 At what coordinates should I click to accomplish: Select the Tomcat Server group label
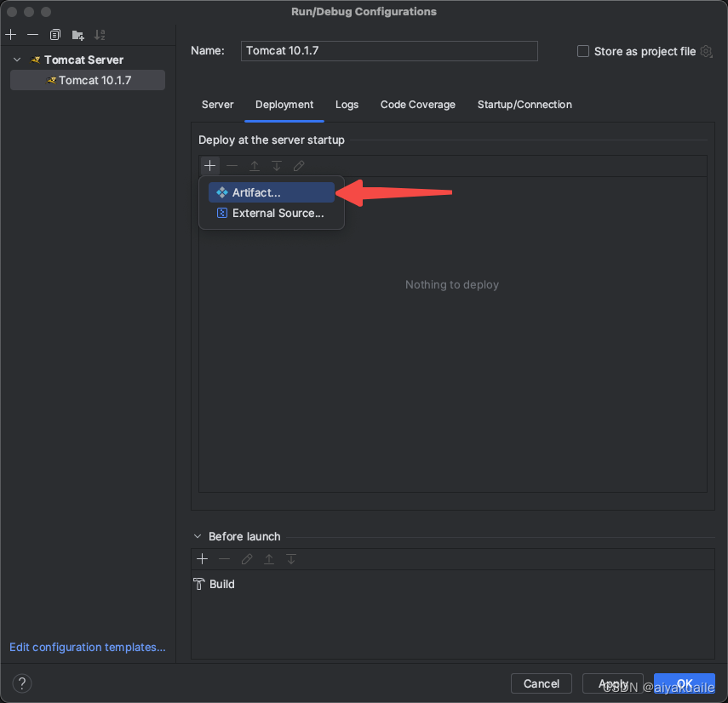tap(83, 60)
